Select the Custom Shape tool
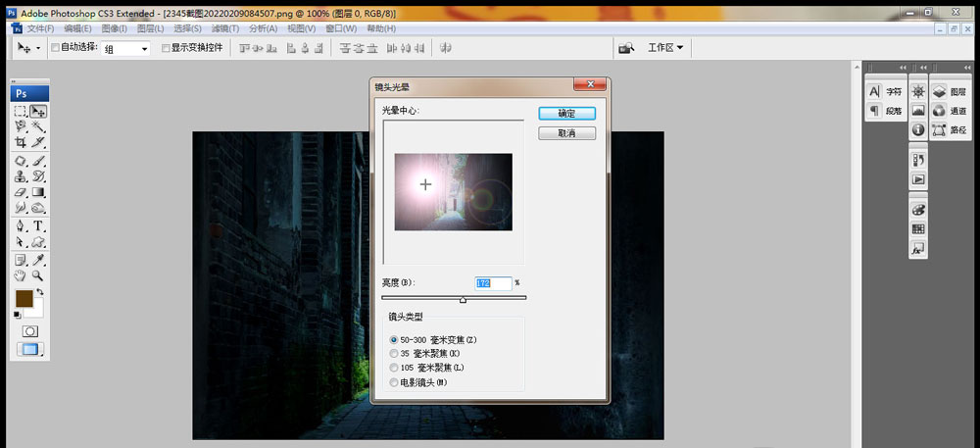980x448 pixels. 39,241
